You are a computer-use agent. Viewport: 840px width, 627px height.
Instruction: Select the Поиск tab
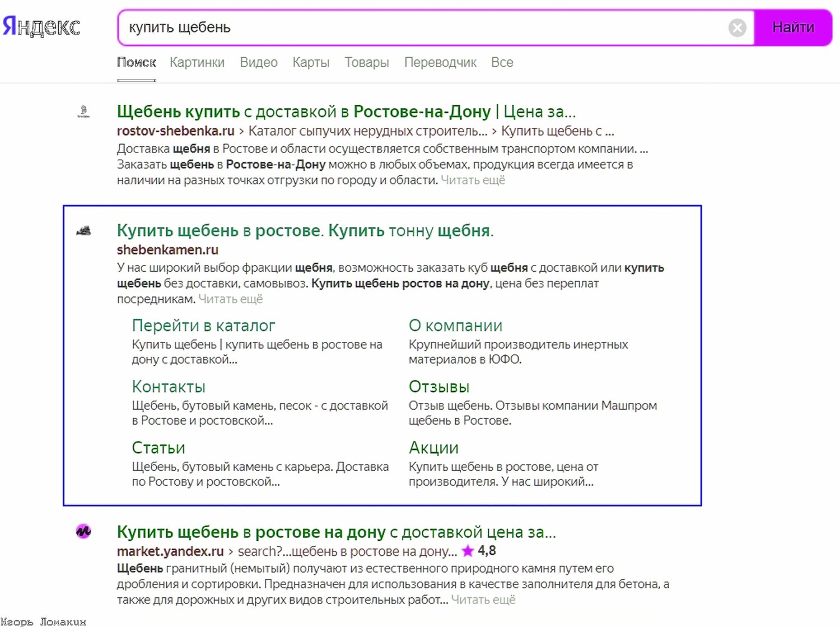pyautogui.click(x=137, y=62)
